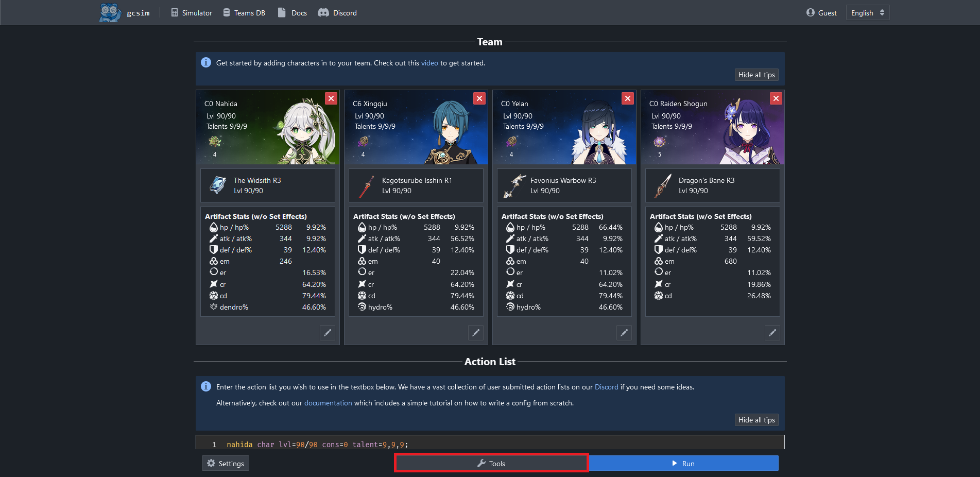This screenshot has width=980, height=477.
Task: Remove Xingqiu from the team
Action: [479, 98]
